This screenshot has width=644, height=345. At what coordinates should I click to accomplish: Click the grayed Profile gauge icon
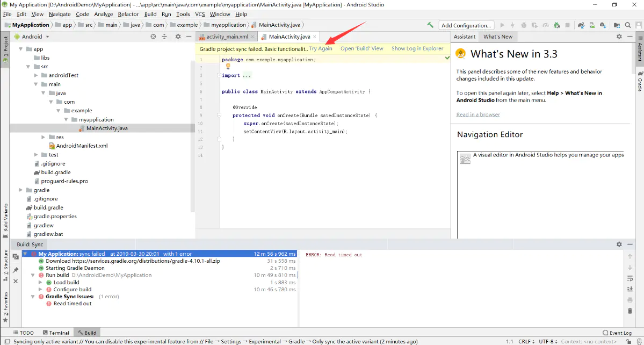(545, 25)
